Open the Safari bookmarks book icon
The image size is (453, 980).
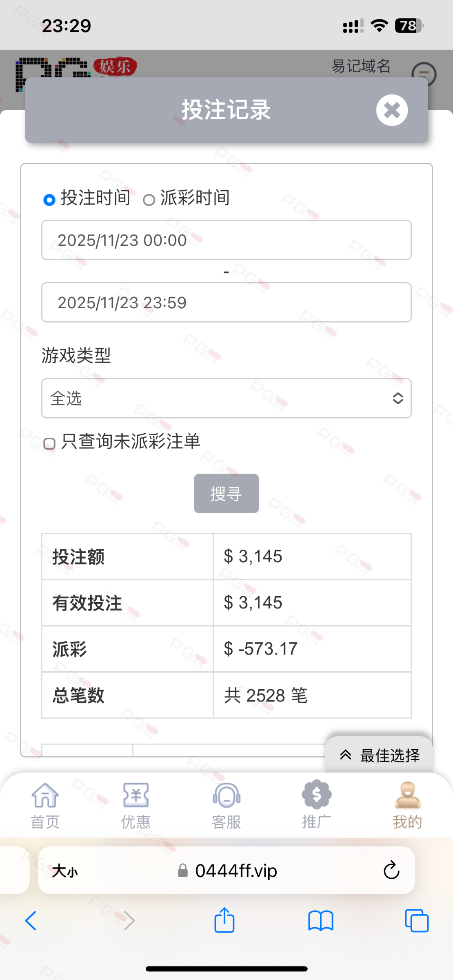click(321, 921)
